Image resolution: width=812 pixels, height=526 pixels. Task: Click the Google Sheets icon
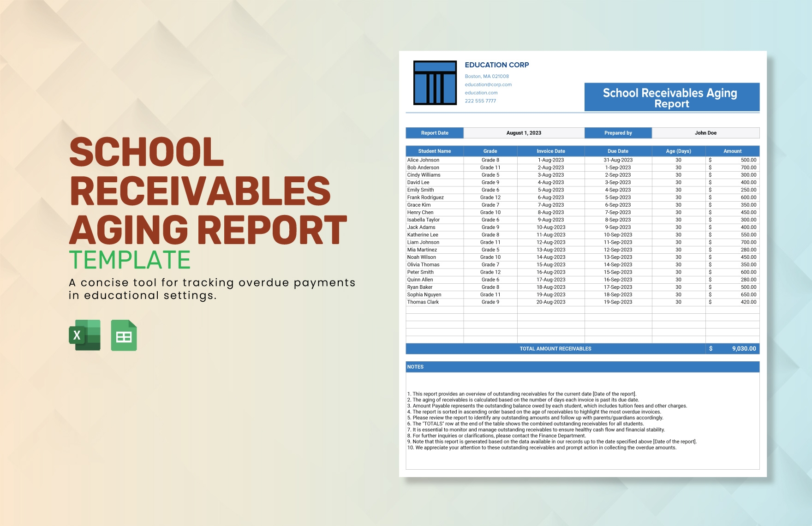click(x=124, y=335)
